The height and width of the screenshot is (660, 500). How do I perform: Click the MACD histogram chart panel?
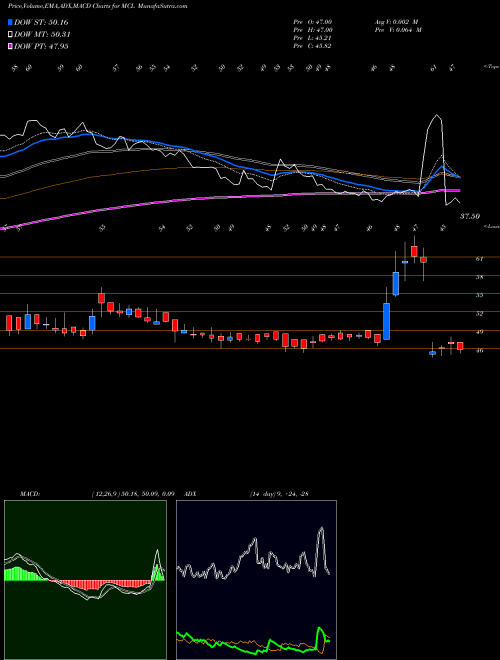(x=85, y=580)
